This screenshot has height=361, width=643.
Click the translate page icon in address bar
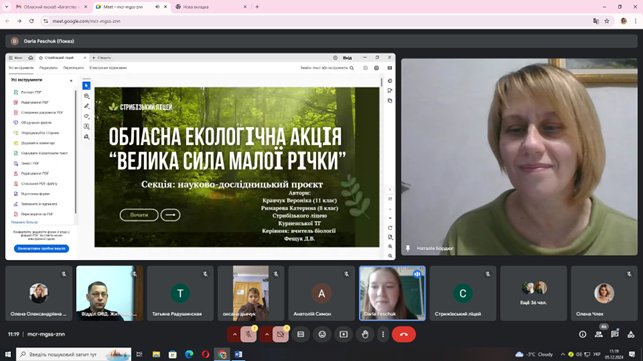pos(596,21)
